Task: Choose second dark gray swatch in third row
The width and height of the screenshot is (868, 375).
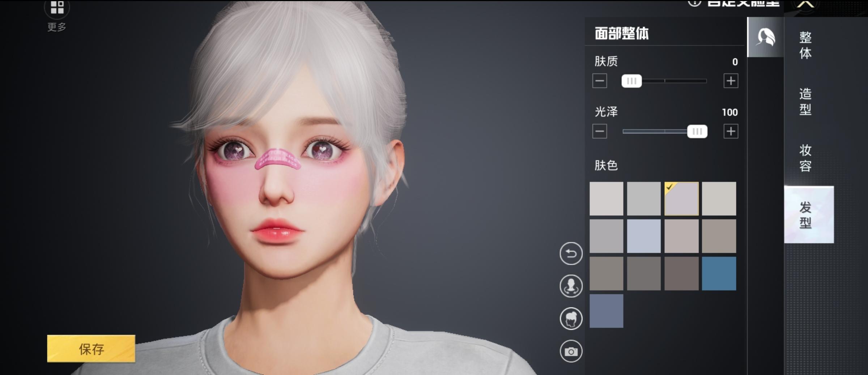Action: [x=644, y=274]
